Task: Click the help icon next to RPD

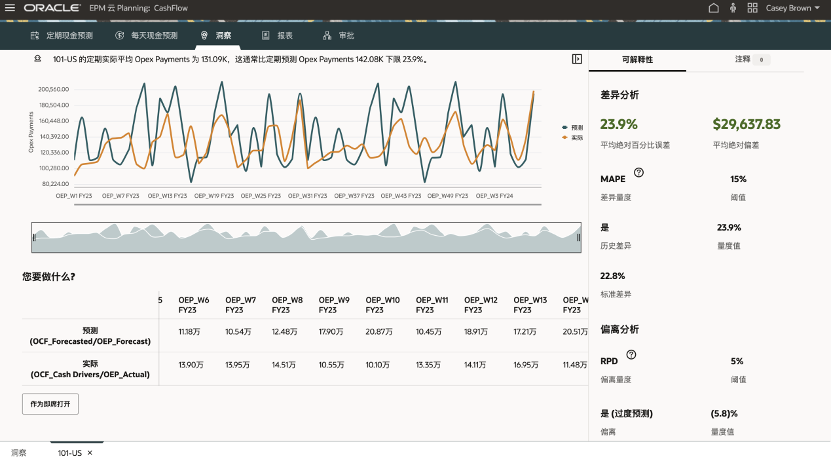Action: (x=632, y=355)
